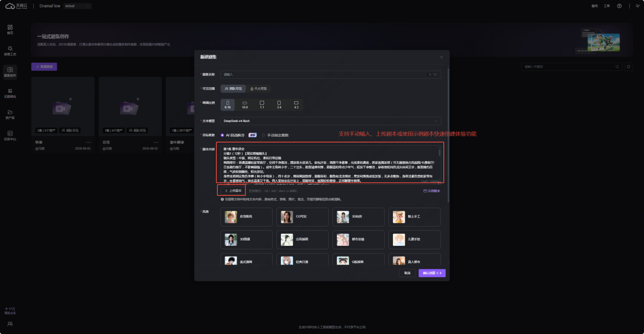Viewport: 644px width, 334px height.
Task: Select the AI 自动拆分 radio button
Action: click(x=223, y=135)
